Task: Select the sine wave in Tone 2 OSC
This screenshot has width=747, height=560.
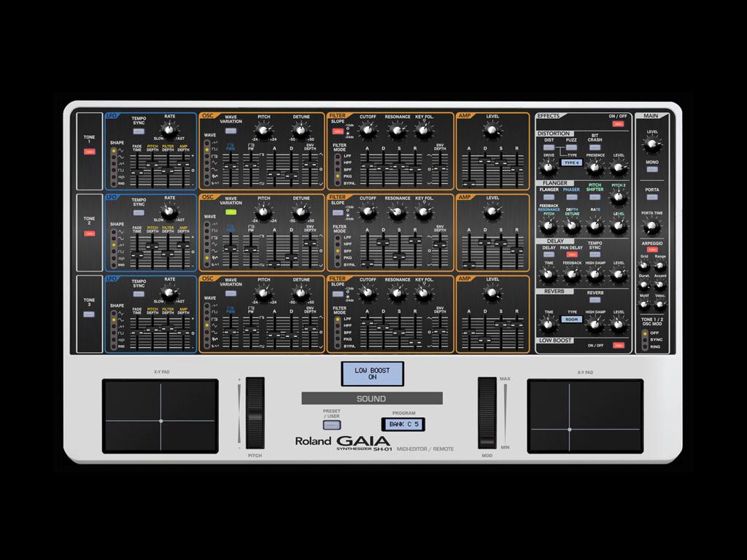Action: (x=207, y=251)
